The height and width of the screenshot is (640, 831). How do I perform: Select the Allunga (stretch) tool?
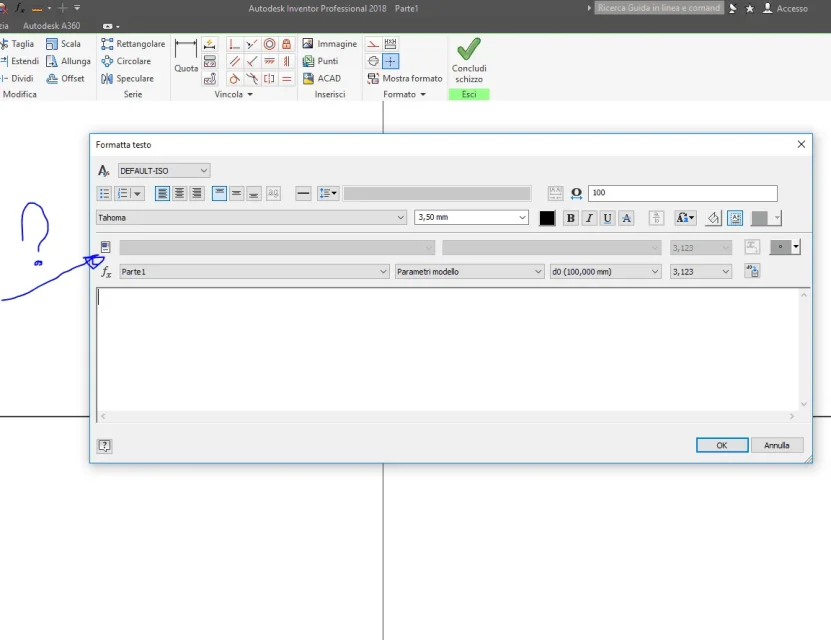click(68, 61)
